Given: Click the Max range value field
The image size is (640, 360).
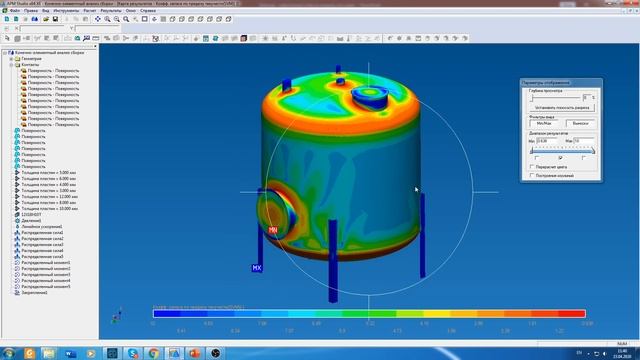Looking at the screenshot, I should [584, 141].
